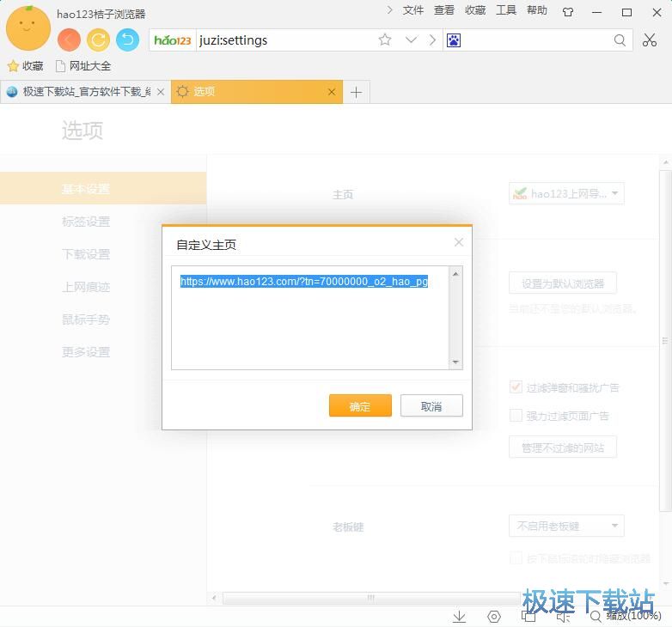Screen dimensions: 672x627
Task: Go back with the orange back arrow
Action: pos(69,40)
